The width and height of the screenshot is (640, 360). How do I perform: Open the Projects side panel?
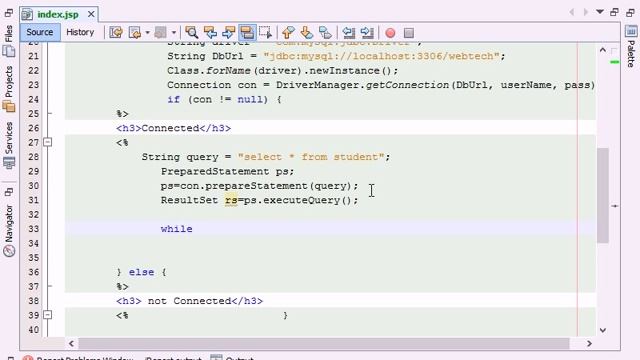[9, 82]
